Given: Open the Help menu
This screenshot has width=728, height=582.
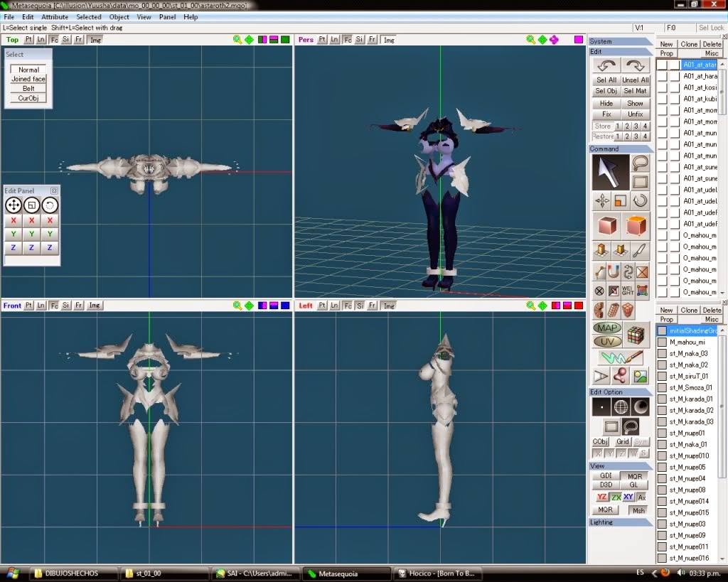Looking at the screenshot, I should click(x=191, y=17).
